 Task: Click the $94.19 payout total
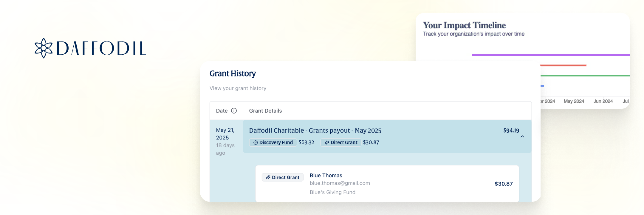click(511, 130)
